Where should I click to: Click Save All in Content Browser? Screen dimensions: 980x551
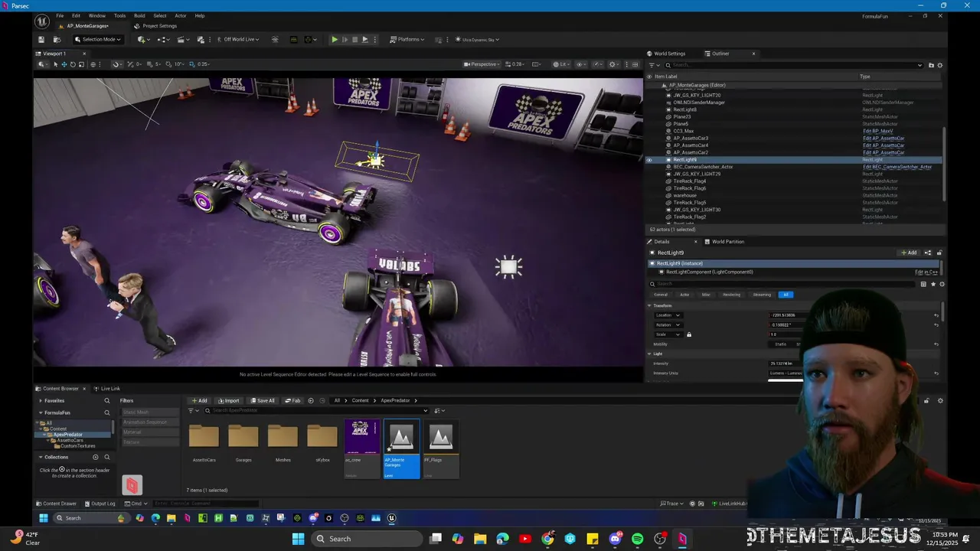[x=262, y=400]
